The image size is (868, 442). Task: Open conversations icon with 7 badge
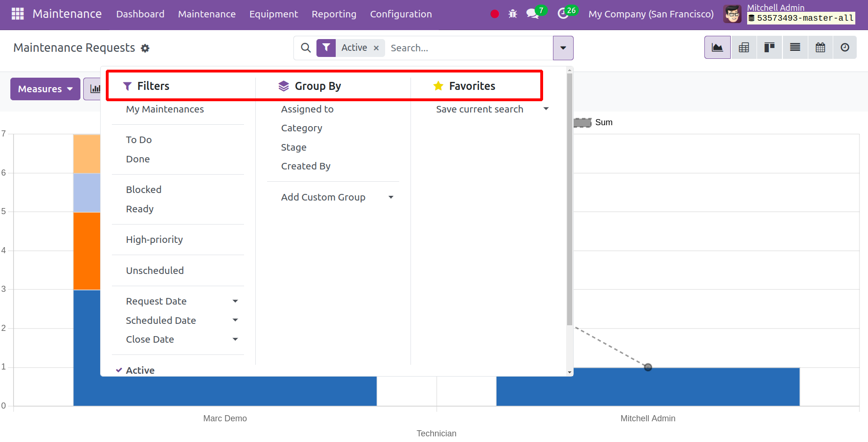[533, 14]
